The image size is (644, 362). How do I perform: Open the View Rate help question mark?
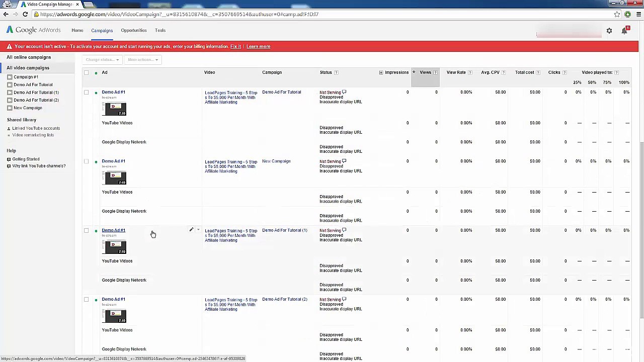click(470, 72)
